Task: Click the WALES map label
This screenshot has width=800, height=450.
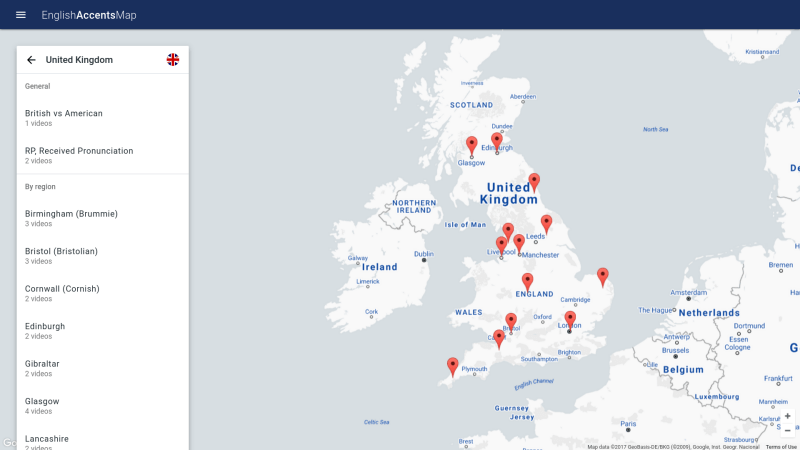Action: point(468,312)
